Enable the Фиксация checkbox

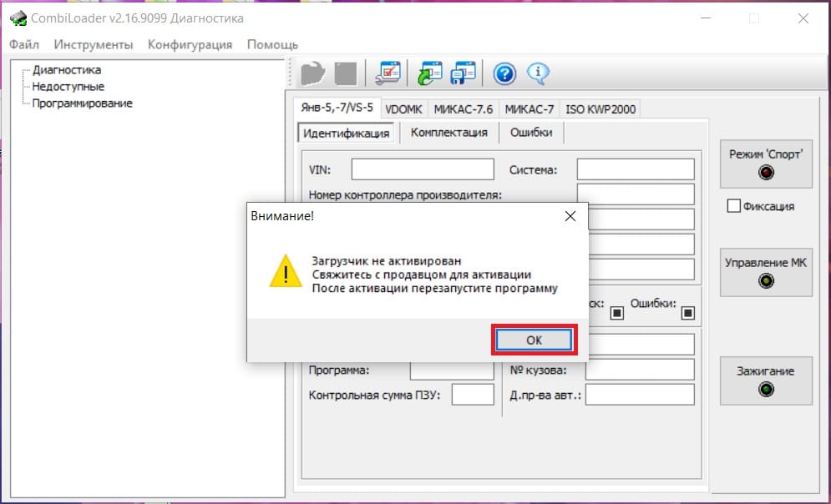[x=734, y=206]
